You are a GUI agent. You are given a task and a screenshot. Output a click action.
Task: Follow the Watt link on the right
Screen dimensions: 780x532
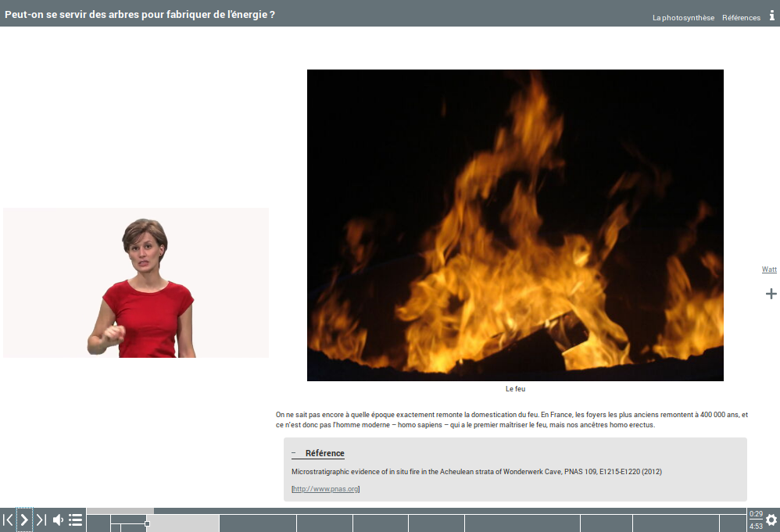[769, 270]
